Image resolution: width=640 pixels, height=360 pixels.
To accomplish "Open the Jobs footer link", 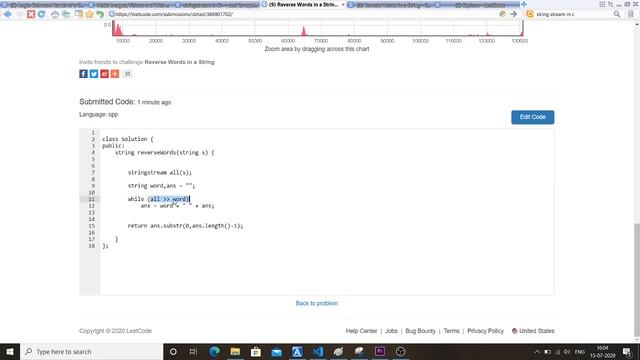I will [x=391, y=331].
